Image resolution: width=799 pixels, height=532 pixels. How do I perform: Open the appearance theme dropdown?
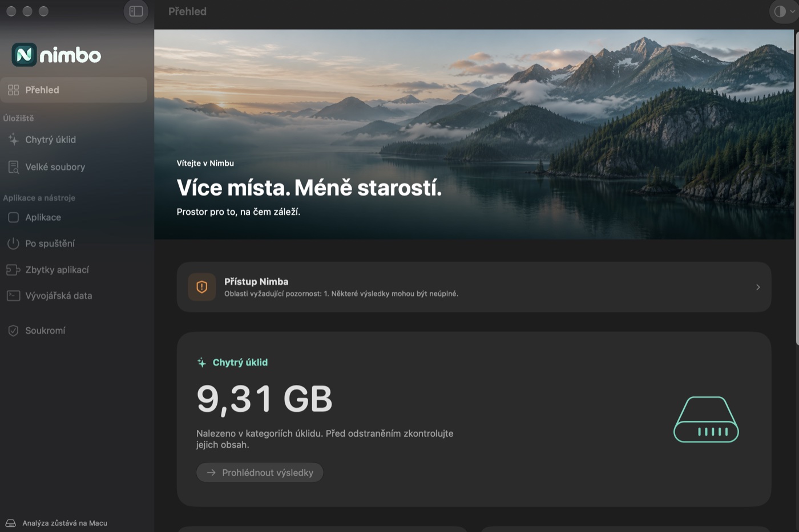784,11
